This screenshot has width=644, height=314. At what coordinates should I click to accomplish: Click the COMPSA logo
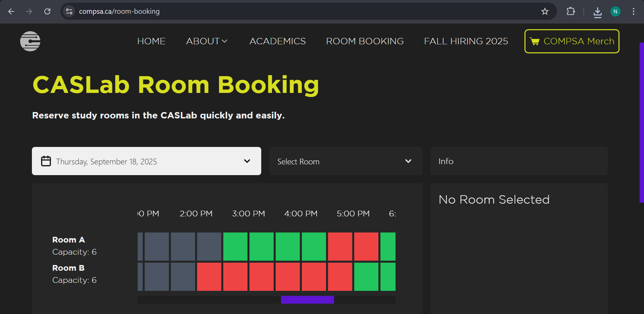[x=30, y=41]
